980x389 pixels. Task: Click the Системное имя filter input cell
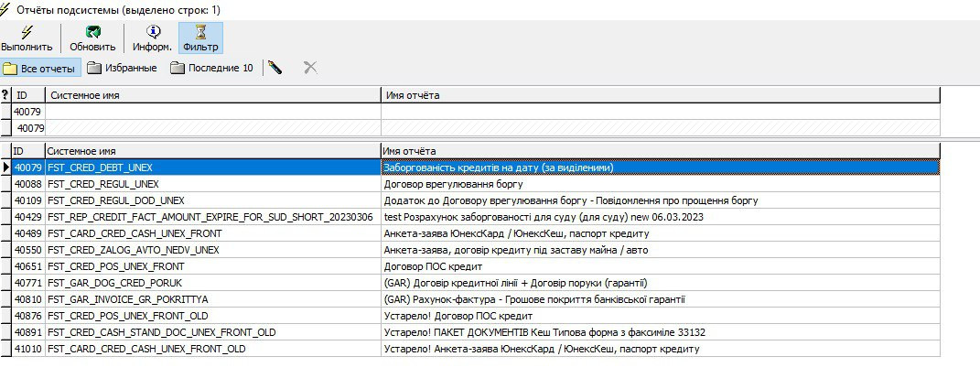(212, 112)
